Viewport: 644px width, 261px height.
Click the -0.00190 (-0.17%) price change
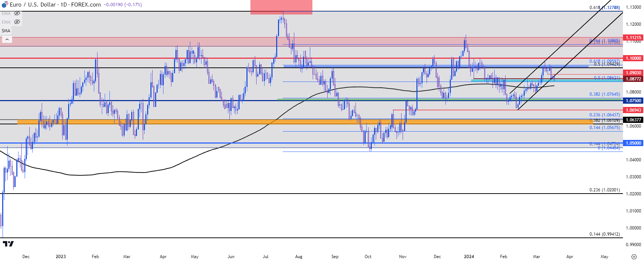point(123,5)
